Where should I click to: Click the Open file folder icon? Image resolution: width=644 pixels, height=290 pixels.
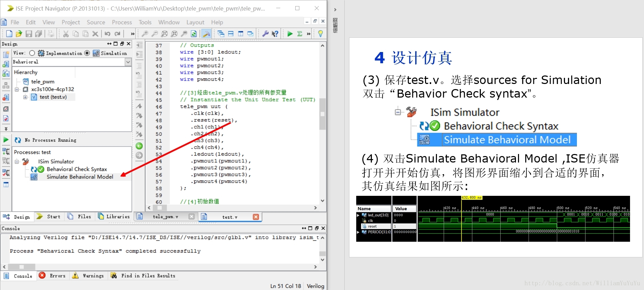coord(19,34)
